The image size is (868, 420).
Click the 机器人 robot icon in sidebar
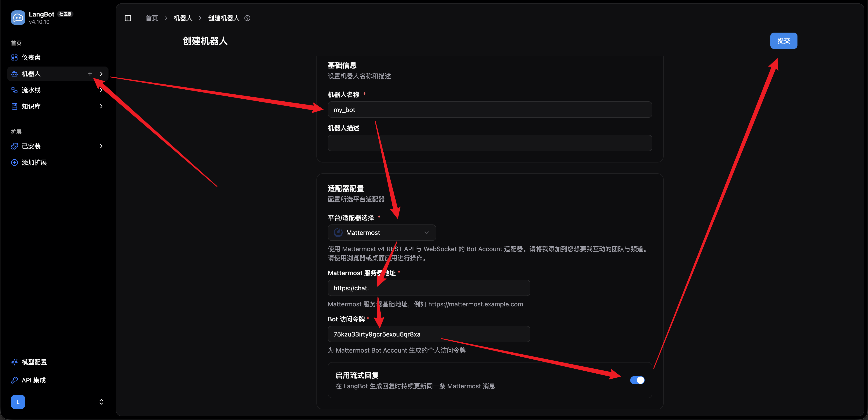click(14, 74)
